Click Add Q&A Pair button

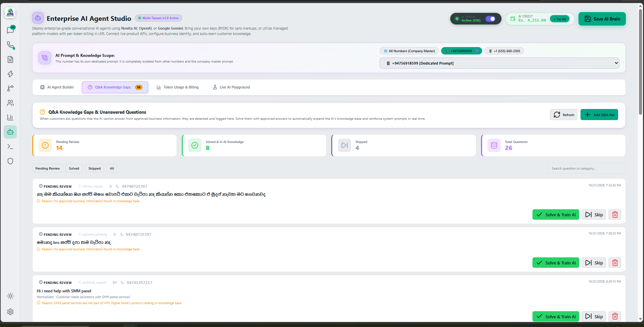(x=599, y=115)
